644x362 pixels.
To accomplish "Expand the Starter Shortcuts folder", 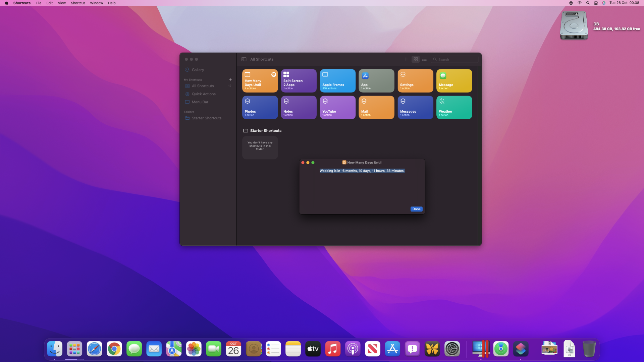I will click(x=207, y=118).
